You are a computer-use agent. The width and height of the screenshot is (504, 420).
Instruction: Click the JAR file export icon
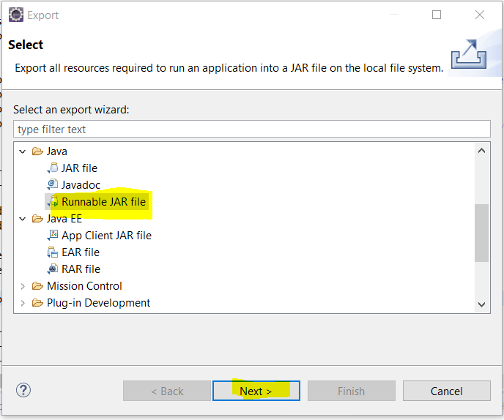pos(53,168)
